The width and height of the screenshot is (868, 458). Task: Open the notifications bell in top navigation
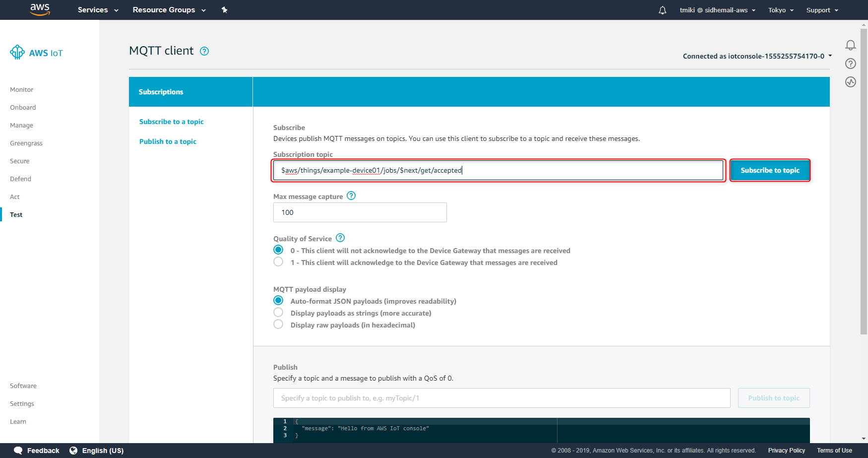coord(662,10)
